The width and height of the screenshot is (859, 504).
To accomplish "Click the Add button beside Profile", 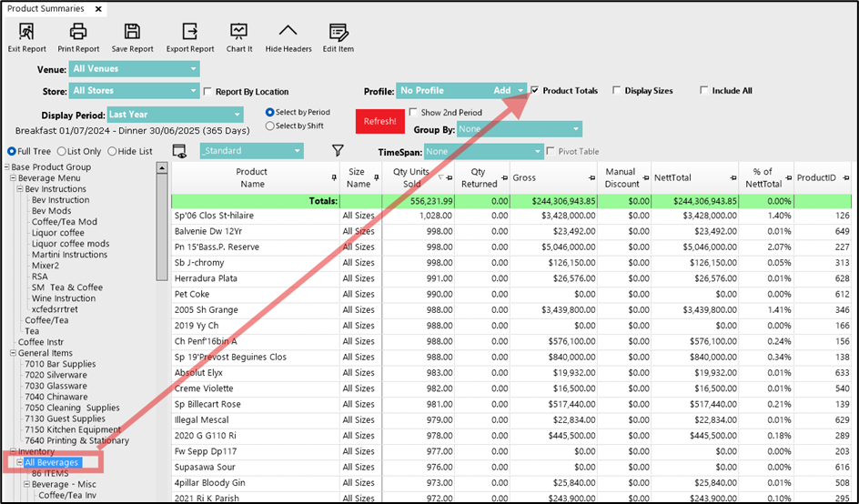I will click(502, 91).
